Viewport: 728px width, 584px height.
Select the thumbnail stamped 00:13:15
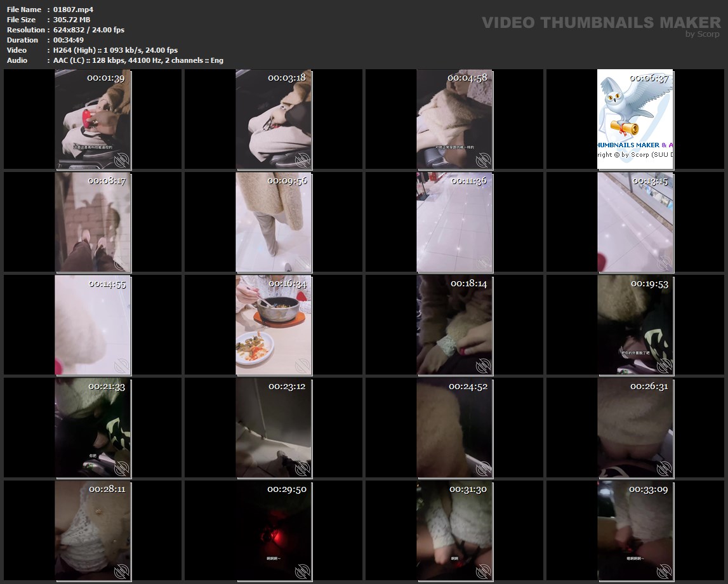[x=635, y=222]
